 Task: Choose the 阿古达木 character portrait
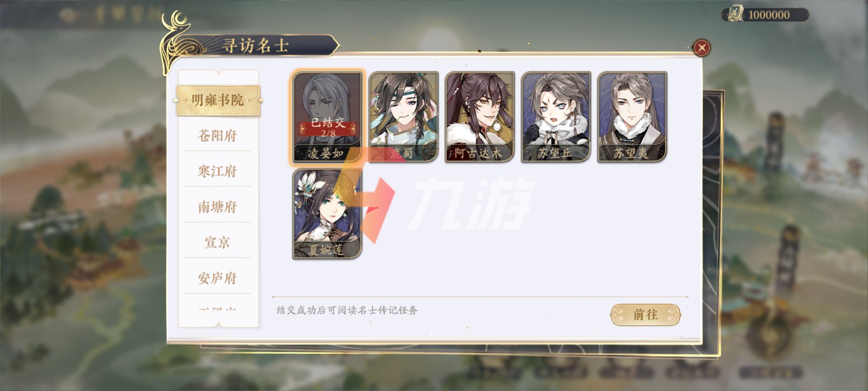tap(480, 117)
